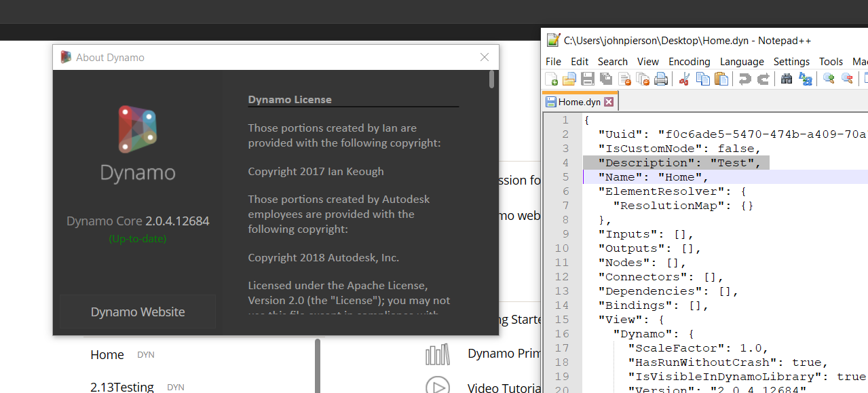Open the Search menu in Notepad++
This screenshot has height=393, width=868.
[612, 61]
